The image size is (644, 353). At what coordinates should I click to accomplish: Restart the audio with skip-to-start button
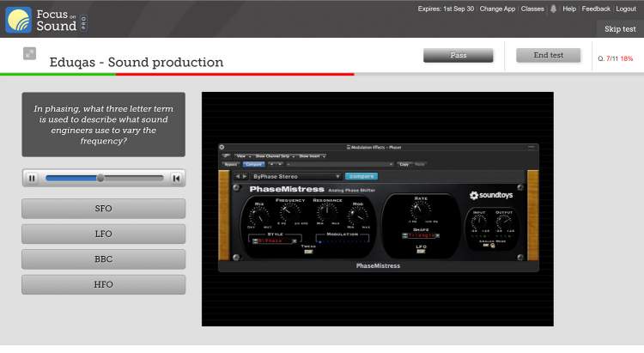(x=176, y=179)
